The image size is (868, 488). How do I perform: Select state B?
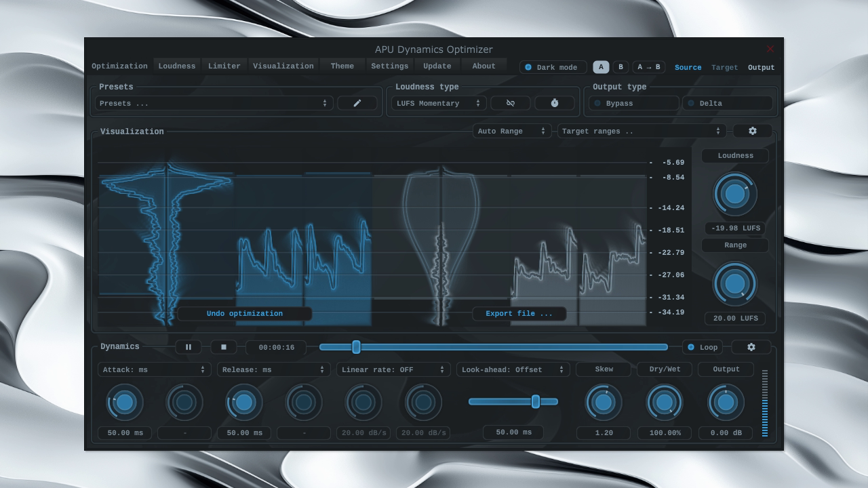click(x=620, y=67)
